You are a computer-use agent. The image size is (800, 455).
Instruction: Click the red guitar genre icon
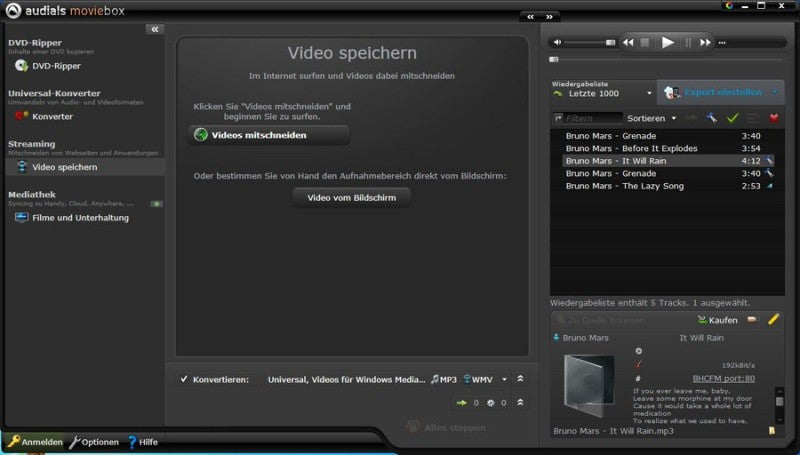click(x=638, y=364)
